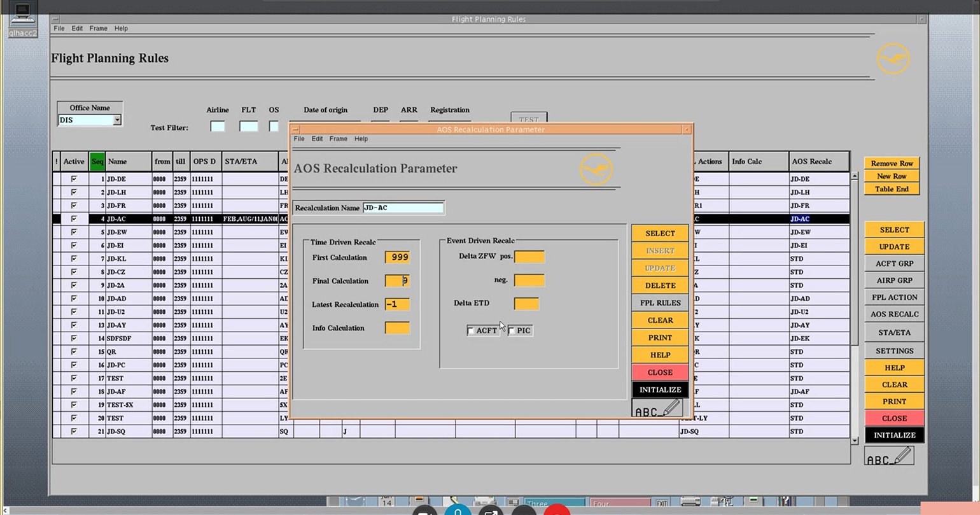980x515 pixels.
Task: Open SETTINGS in Flight Planning Rules window
Action: pyautogui.click(x=894, y=351)
